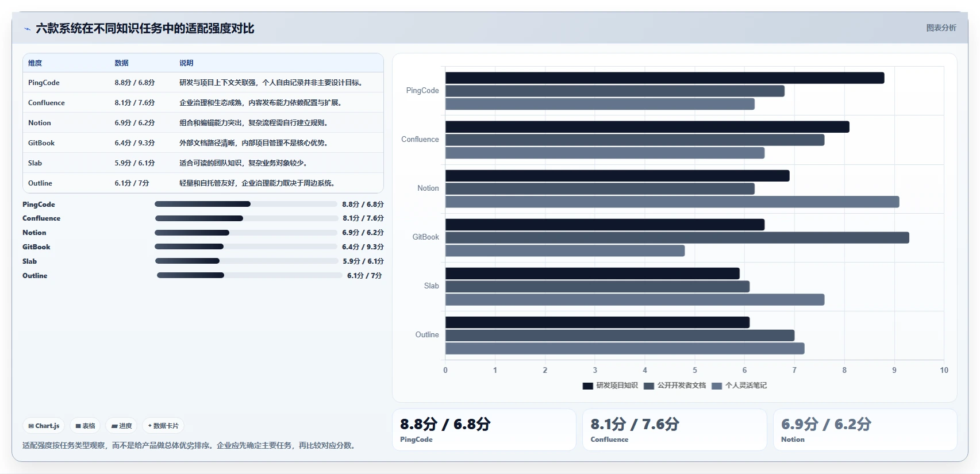
Task: Click the GitBook progress bar
Action: click(x=245, y=246)
